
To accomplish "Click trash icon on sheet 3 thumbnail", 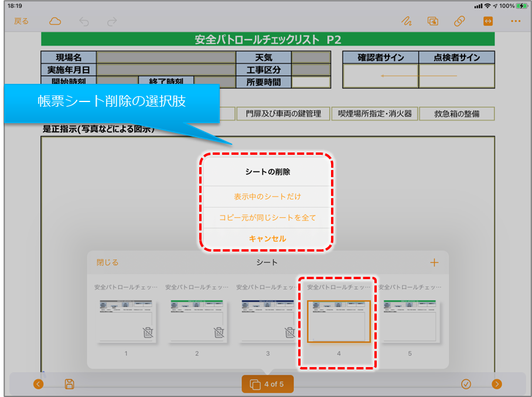I will (289, 333).
